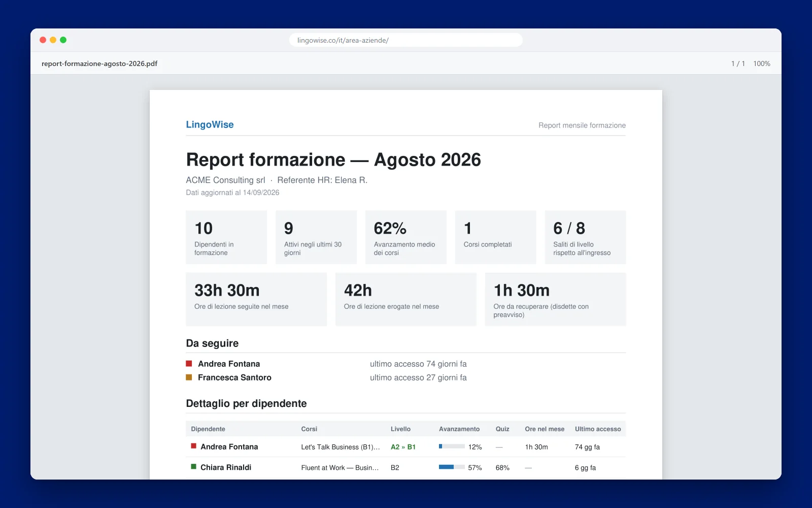Screen dimensions: 812x508
Task: Click 'Dati aggiornati al 14/09/2026'
Action: click(x=232, y=193)
